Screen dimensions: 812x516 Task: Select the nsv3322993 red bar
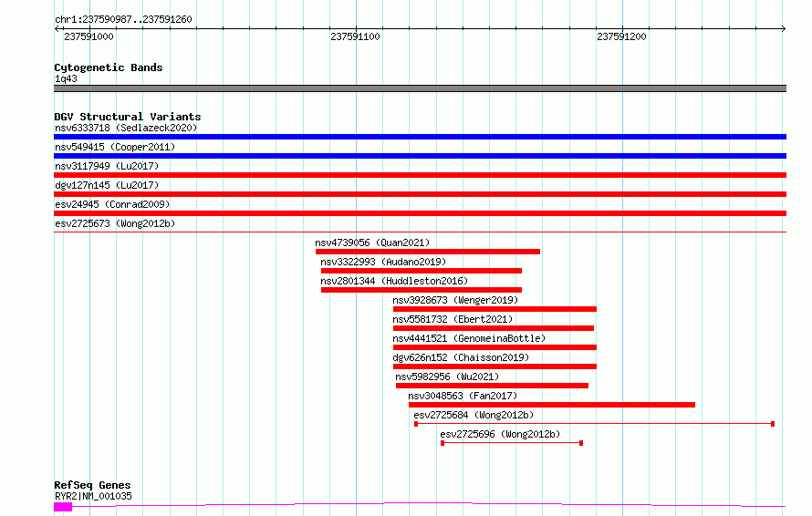pyautogui.click(x=421, y=271)
